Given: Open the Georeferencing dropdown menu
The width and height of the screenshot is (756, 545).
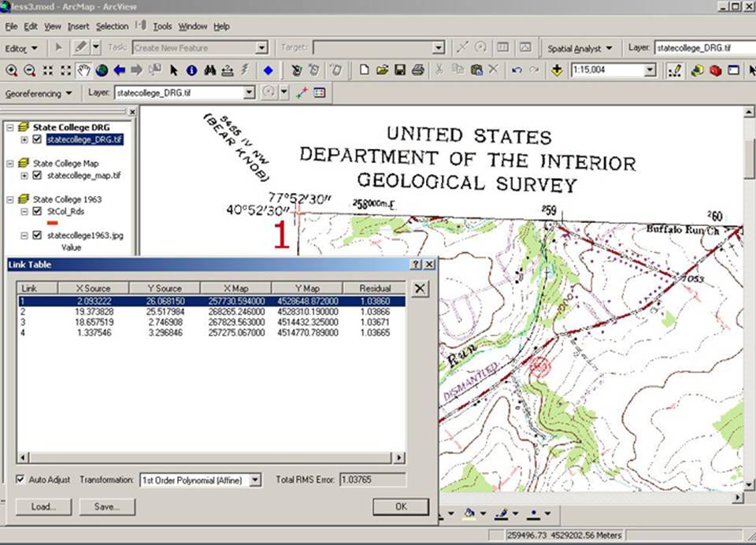Looking at the screenshot, I should click(39, 94).
